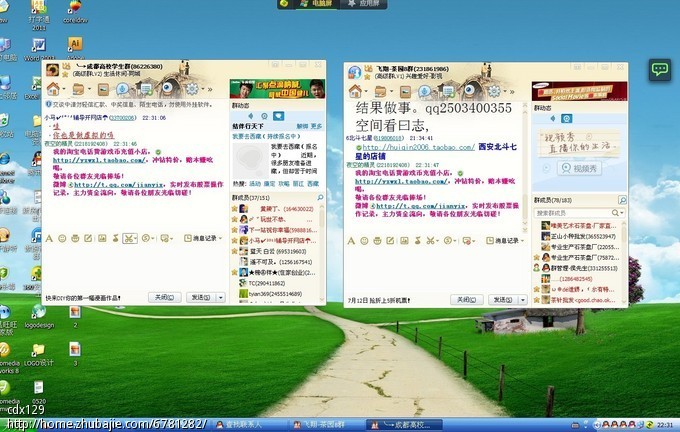680x432 pixels.
Task: Open font (A) options in 成都高校学生群 input toolbar
Action: [x=49, y=238]
